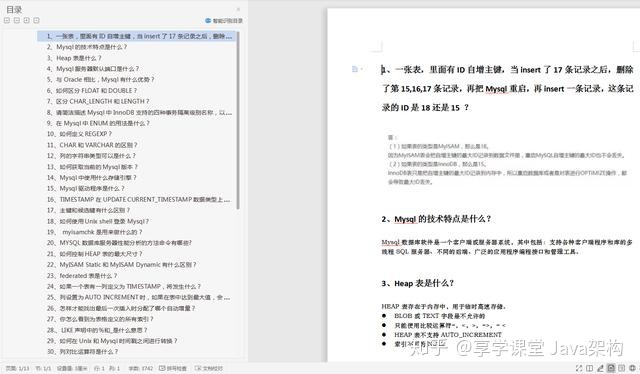Open outline item 8 about InnoDB
640x374 pixels.
click(x=139, y=112)
